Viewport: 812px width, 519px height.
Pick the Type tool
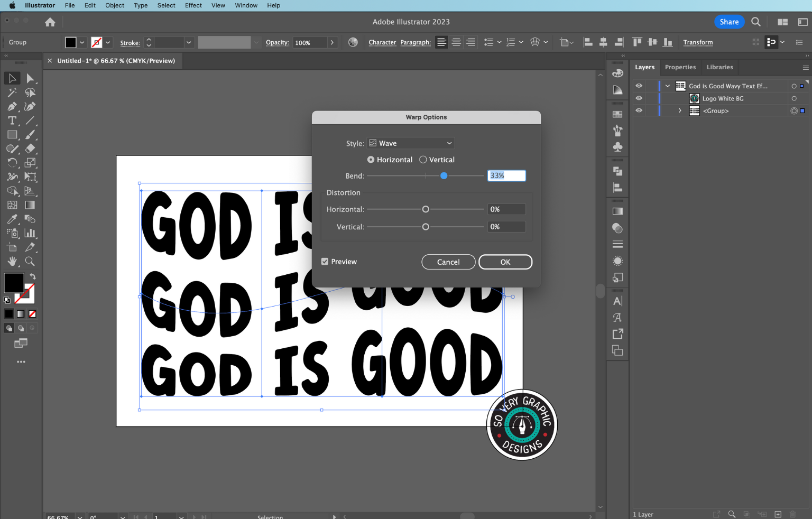[x=12, y=121]
